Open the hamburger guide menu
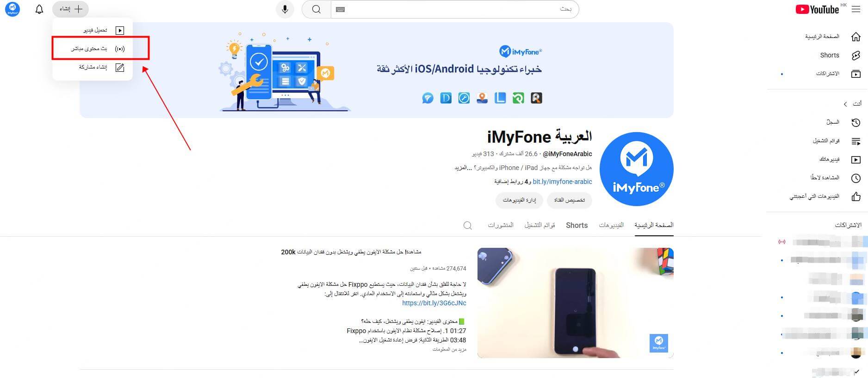The width and height of the screenshot is (868, 378). 856,9
